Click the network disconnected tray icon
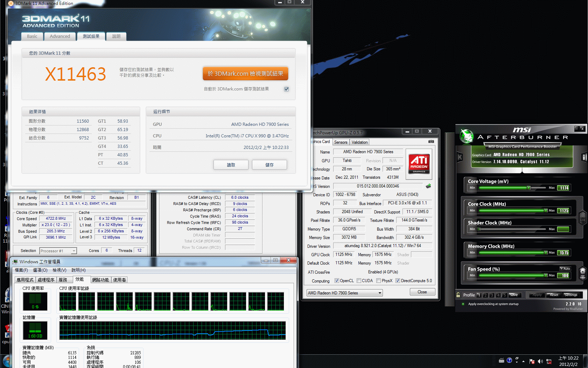 click(x=549, y=361)
